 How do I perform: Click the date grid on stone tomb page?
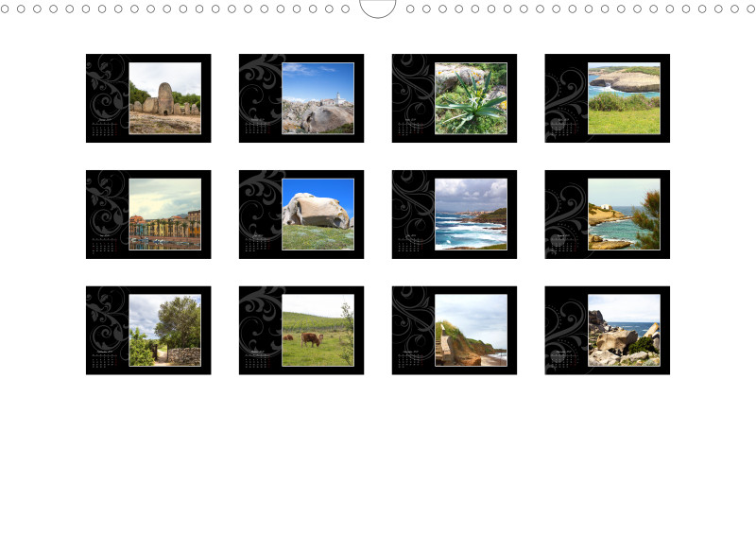(x=106, y=129)
